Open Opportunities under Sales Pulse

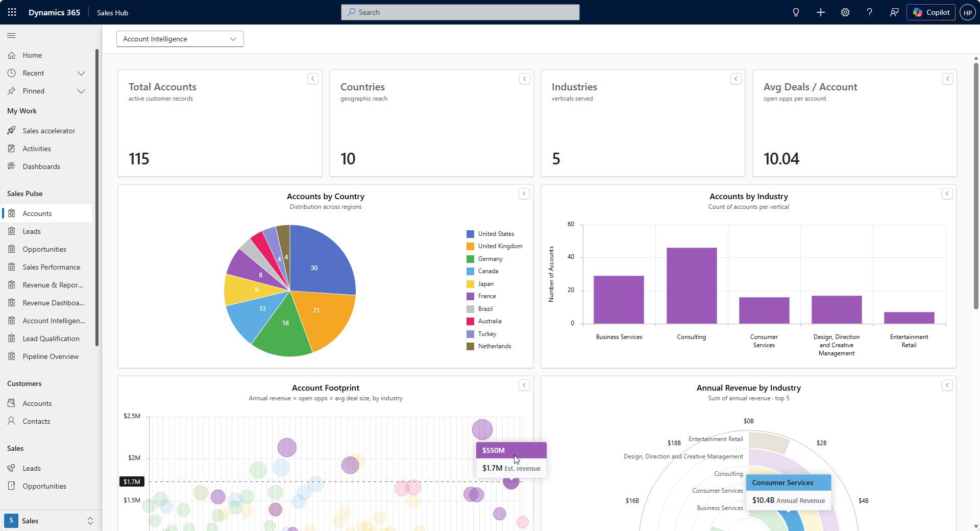(x=47, y=249)
